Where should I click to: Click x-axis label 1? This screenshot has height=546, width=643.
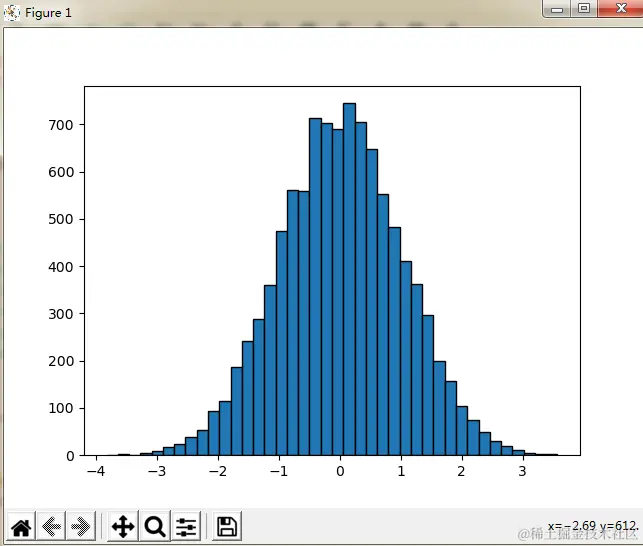401,471
